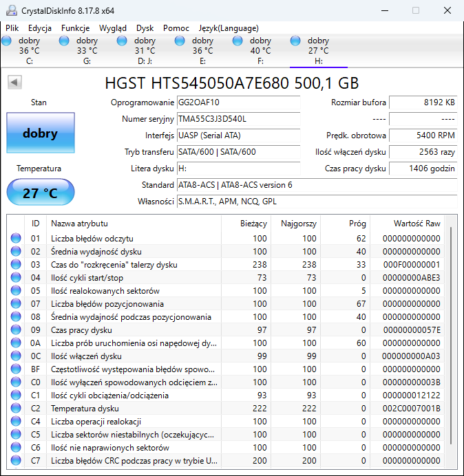This screenshot has height=476, width=464.
Task: Click attribute name 'Ilość realokowanych sektorów'
Action: pos(105,291)
